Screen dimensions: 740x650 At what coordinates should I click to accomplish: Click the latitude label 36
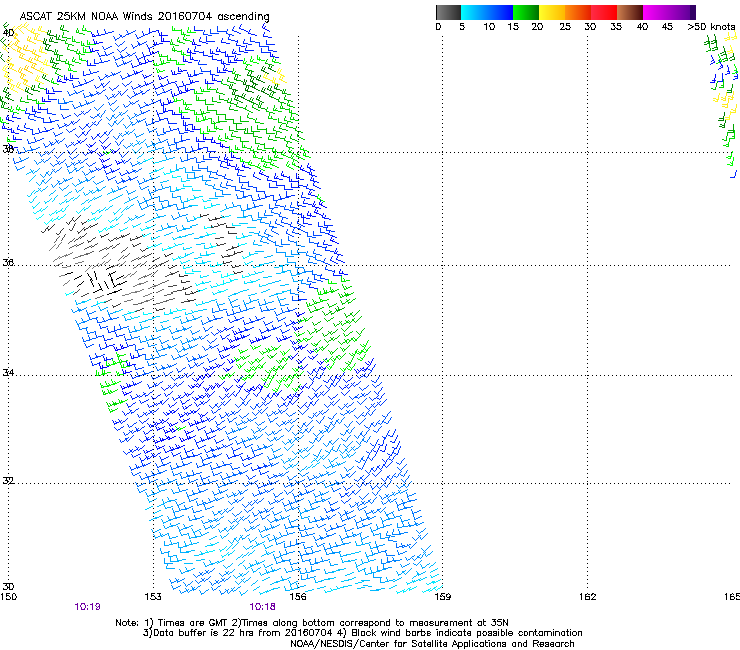8,262
